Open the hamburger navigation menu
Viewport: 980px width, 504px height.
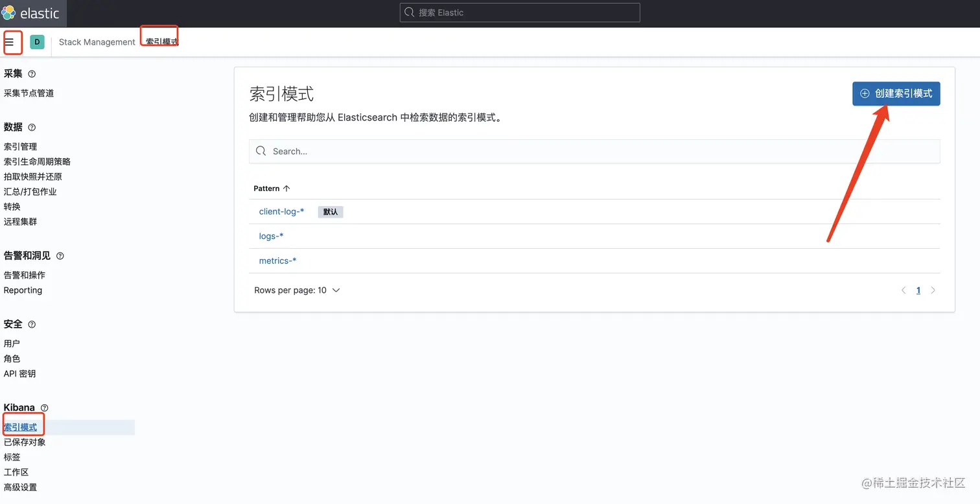coord(9,42)
